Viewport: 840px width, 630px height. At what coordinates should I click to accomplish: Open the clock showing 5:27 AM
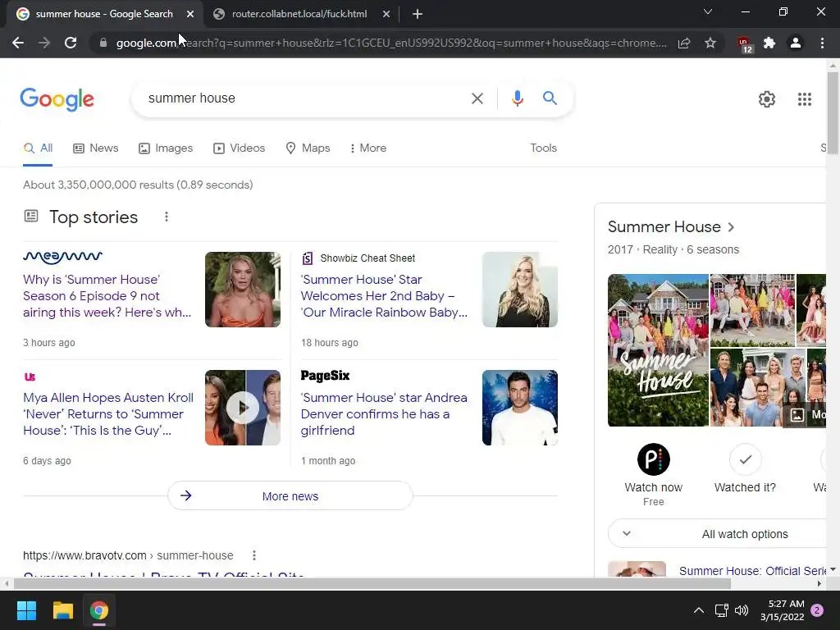pyautogui.click(x=783, y=610)
